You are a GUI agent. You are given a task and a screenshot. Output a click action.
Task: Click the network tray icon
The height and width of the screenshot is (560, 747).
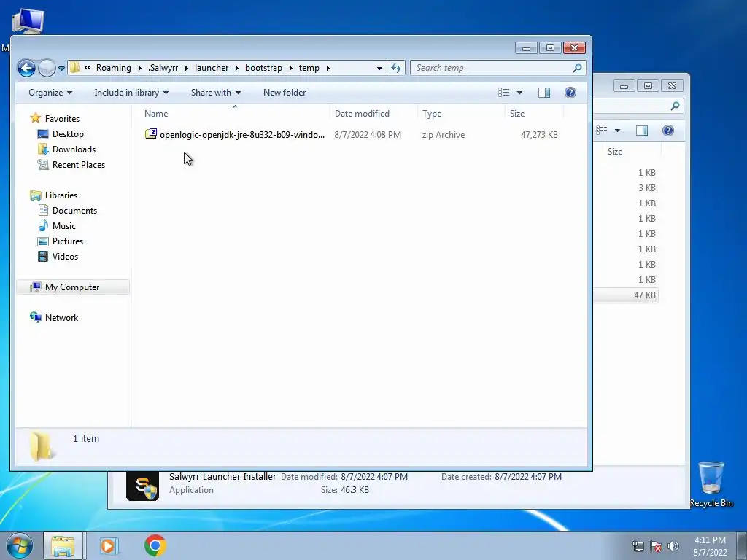tap(638, 546)
